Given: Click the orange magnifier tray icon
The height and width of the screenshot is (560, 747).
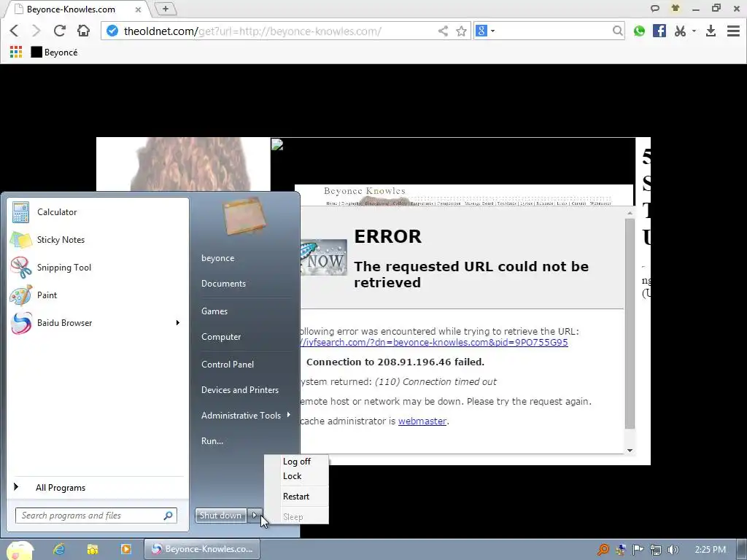Looking at the screenshot, I should point(603,550).
